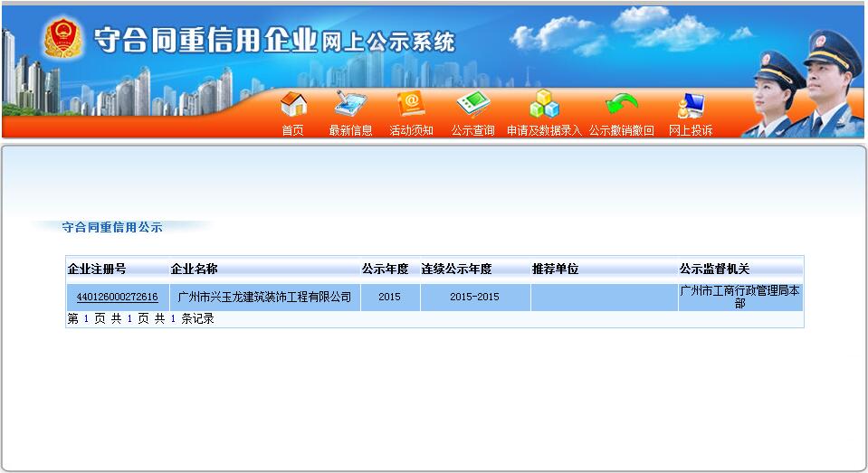Viewport: 868px width, 473px height.
Task: Open 网上投诉 menu label
Action: pyautogui.click(x=691, y=130)
